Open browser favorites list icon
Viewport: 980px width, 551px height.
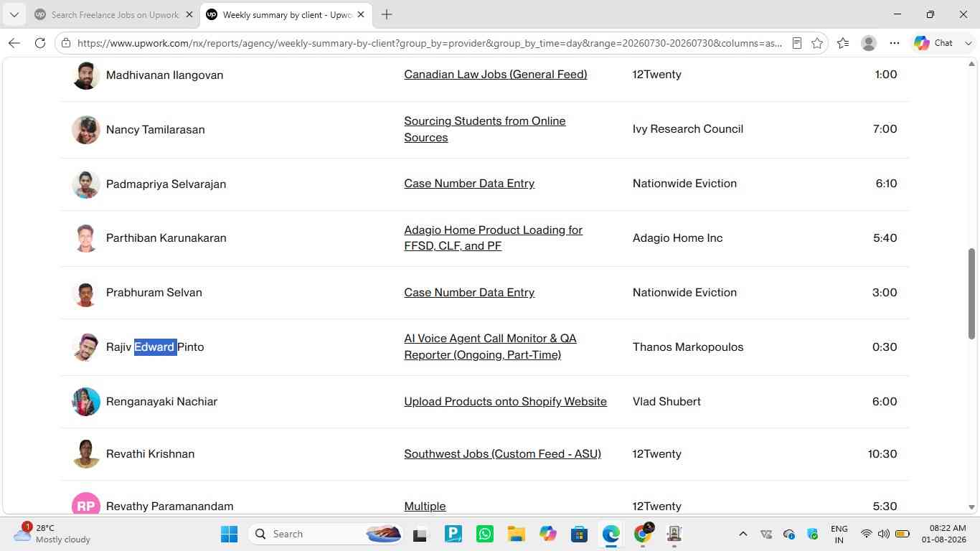(x=843, y=43)
